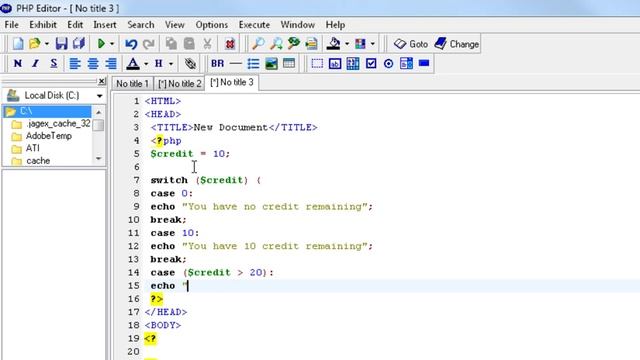This screenshot has width=640, height=360.
Task: Select the AdobeTemp folder
Action: (49, 136)
